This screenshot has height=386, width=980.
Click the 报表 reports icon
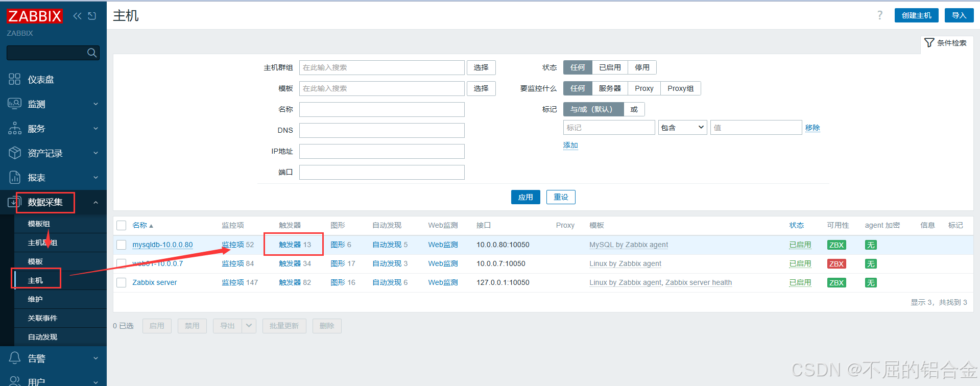pyautogui.click(x=15, y=177)
